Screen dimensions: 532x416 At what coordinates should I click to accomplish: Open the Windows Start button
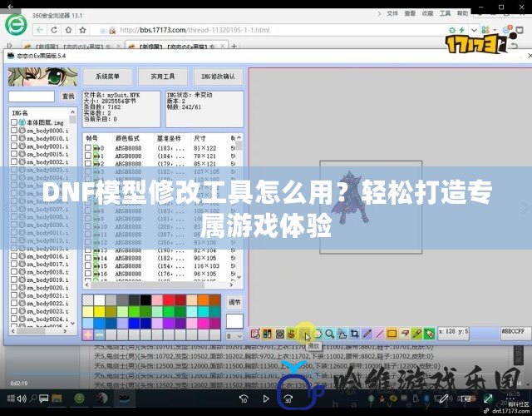(11, 399)
